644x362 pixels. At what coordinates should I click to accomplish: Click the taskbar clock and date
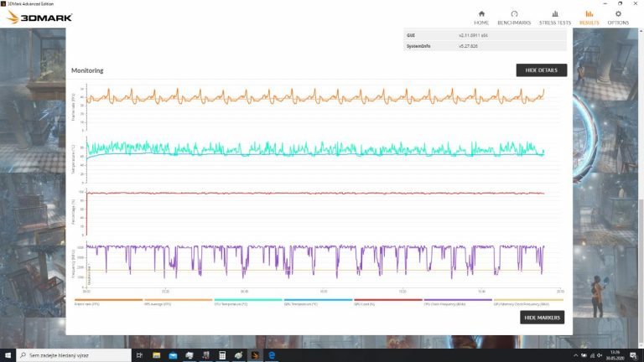616,354
